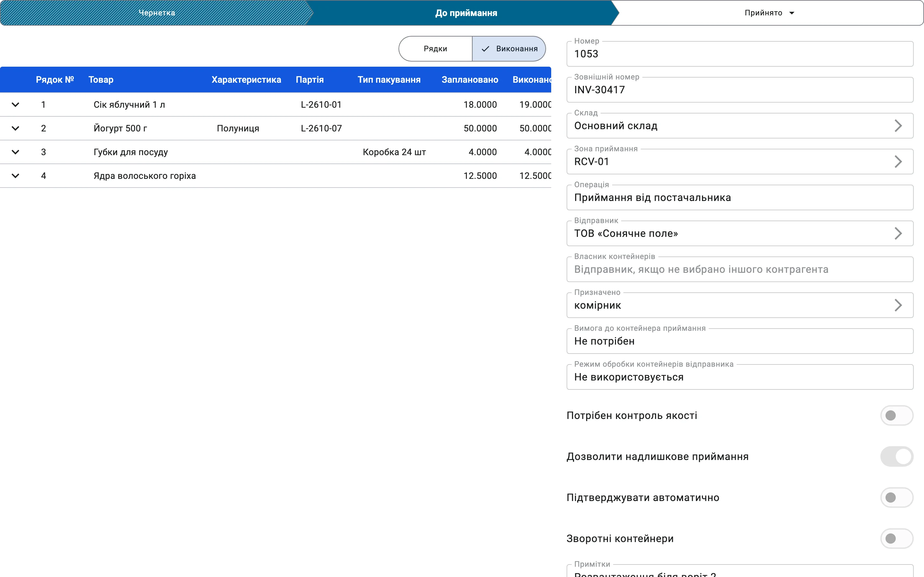
Task: Expand row 4 Ядра волоського горіха chevron
Action: click(x=15, y=176)
